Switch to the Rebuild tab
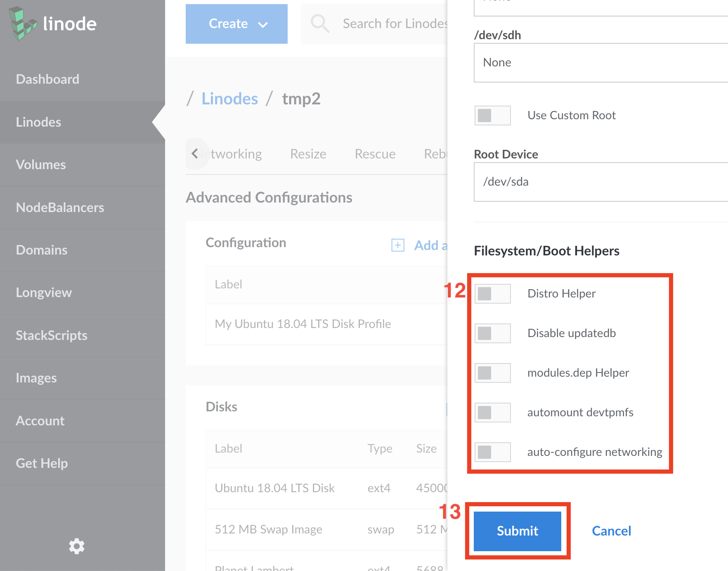 435,154
